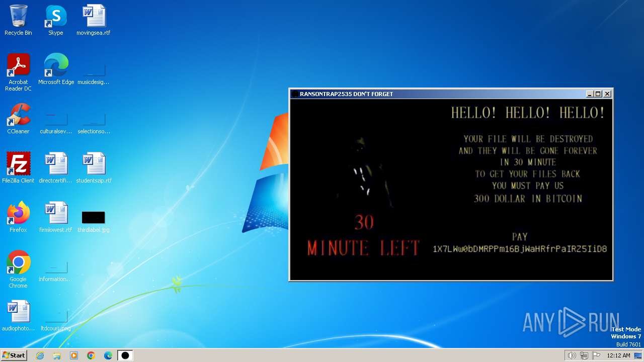This screenshot has width=644, height=362.
Task: Open Windows Explorer from the taskbar
Action: tap(57, 355)
